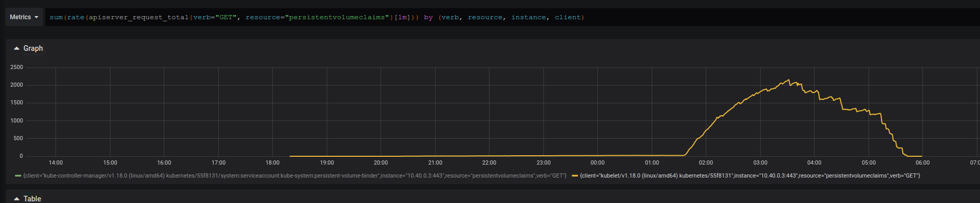Toggle the kubelet legend series
The width and height of the screenshot is (980, 203).
[x=750, y=175]
